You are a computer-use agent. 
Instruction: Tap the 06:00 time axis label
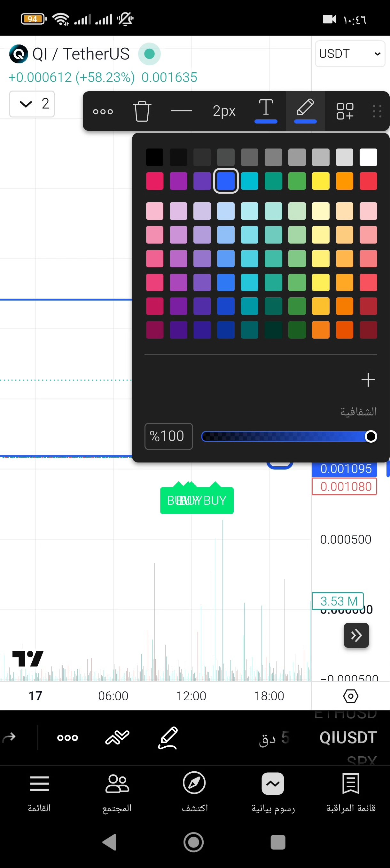[113, 696]
